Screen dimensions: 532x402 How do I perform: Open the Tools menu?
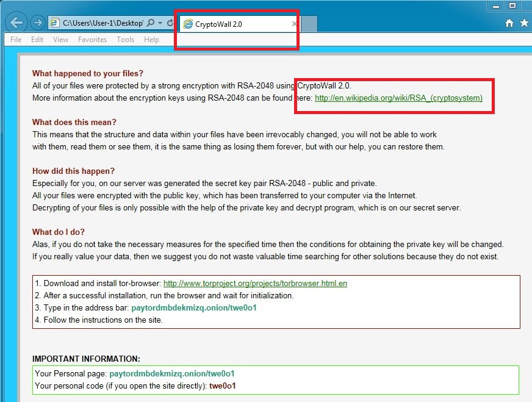tap(126, 40)
